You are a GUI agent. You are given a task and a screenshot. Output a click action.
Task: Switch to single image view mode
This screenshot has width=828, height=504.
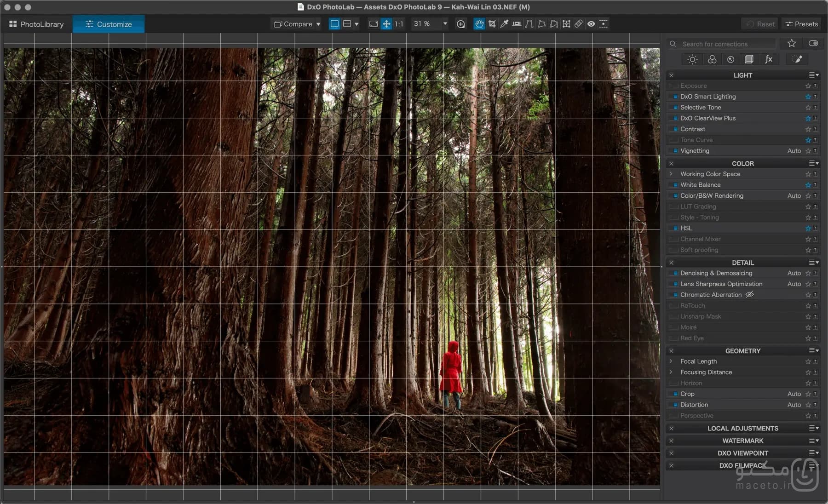tap(334, 24)
